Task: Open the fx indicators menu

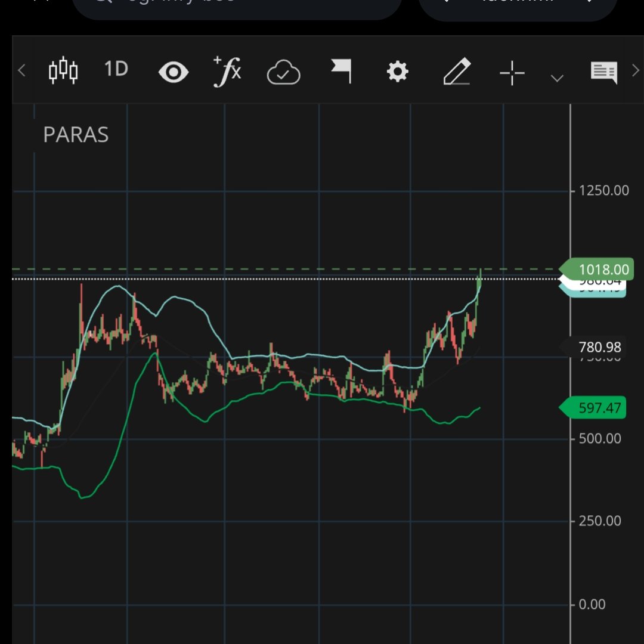Action: click(228, 72)
